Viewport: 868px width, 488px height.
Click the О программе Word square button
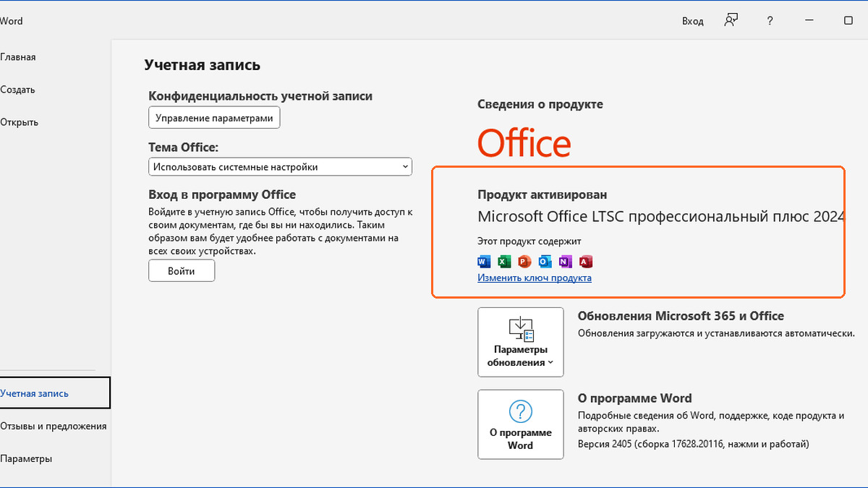(521, 424)
